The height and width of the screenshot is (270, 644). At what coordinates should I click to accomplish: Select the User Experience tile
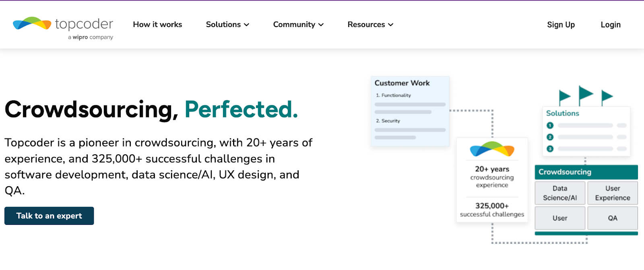(613, 193)
